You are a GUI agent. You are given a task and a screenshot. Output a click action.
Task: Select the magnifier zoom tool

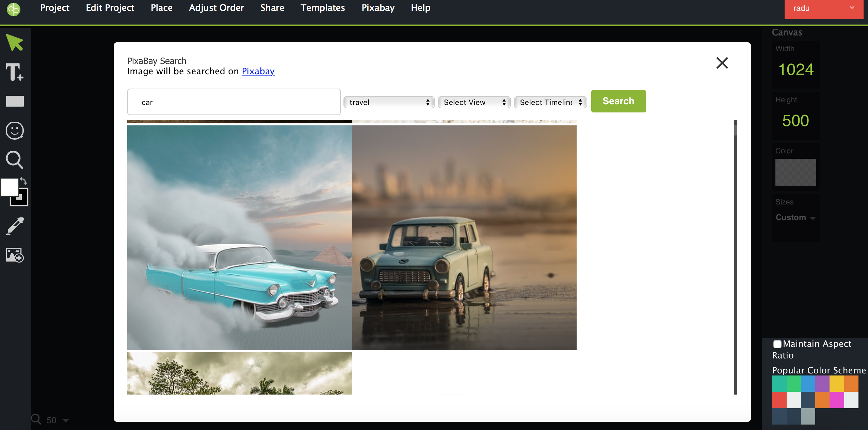pyautogui.click(x=15, y=160)
